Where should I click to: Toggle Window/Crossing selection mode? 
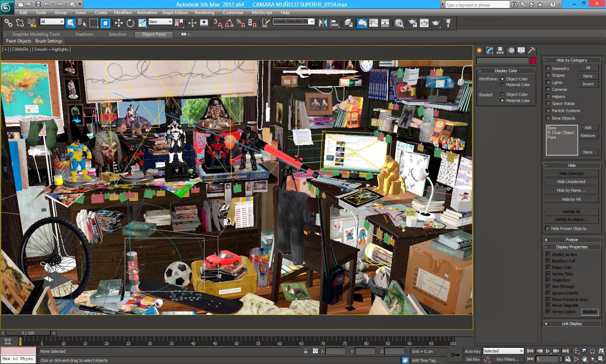click(105, 23)
